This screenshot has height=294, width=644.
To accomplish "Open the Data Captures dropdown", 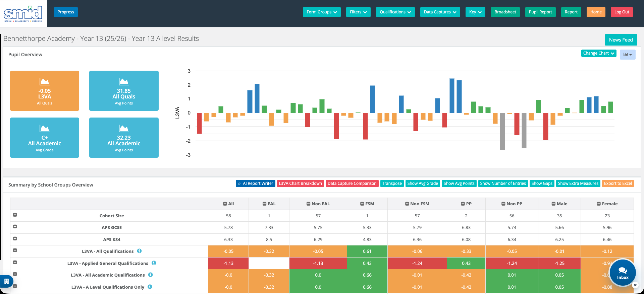I will 440,12.
